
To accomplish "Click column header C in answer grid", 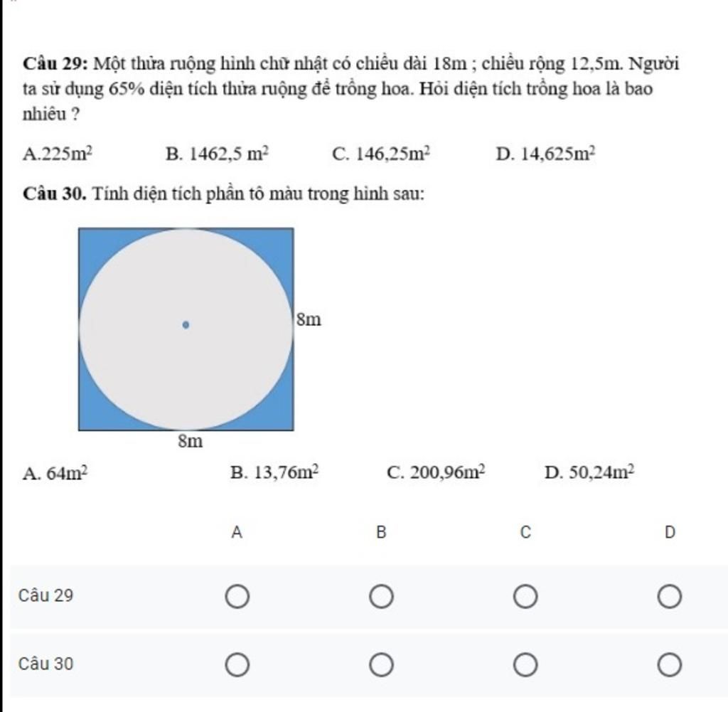I will coord(525,532).
